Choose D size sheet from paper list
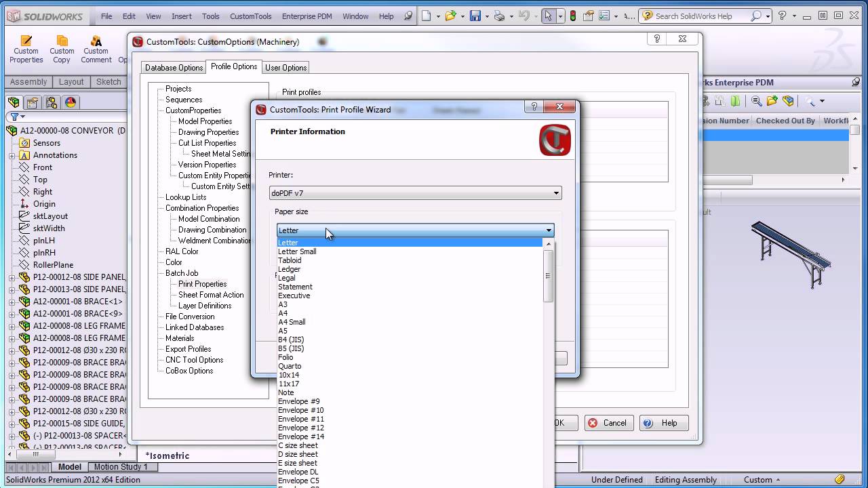This screenshot has height=488, width=868. [x=298, y=454]
